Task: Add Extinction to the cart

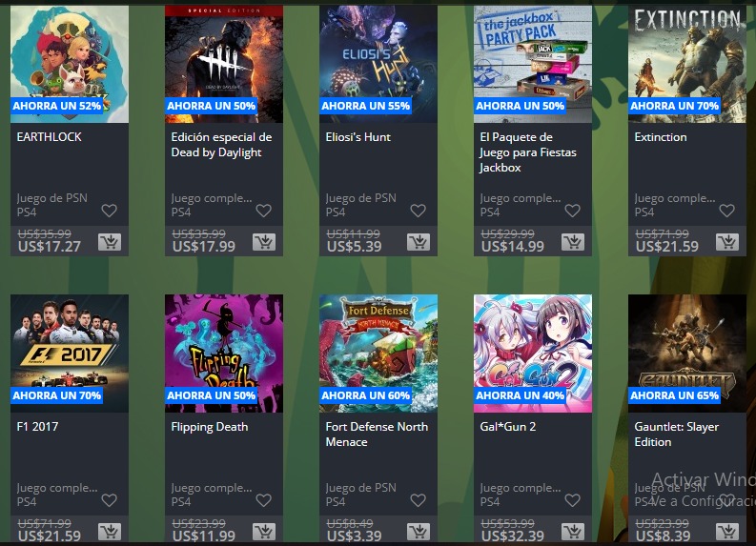Action: 727,242
